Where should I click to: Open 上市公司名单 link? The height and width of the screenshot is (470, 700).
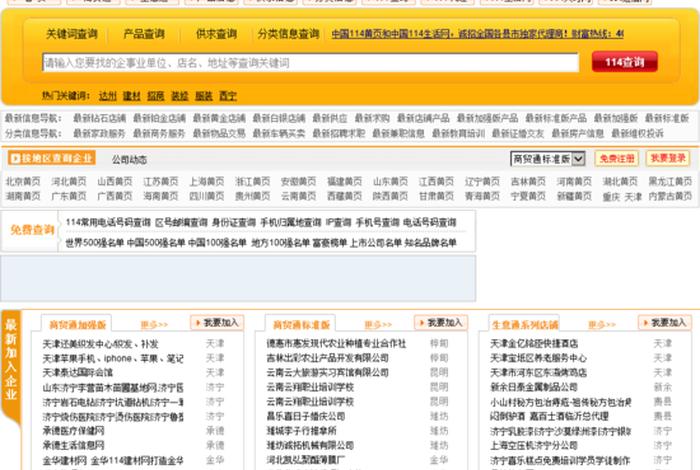pyautogui.click(x=375, y=243)
